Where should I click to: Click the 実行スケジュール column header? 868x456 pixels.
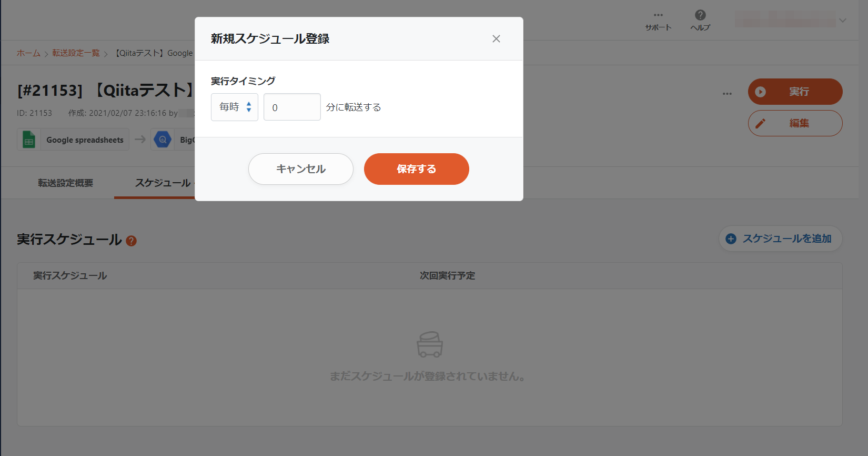coord(70,276)
